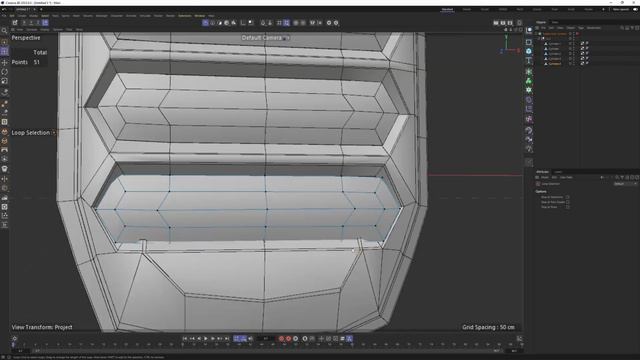Open the Object Manager Tags menu
640x360 pixels.
point(581,28)
